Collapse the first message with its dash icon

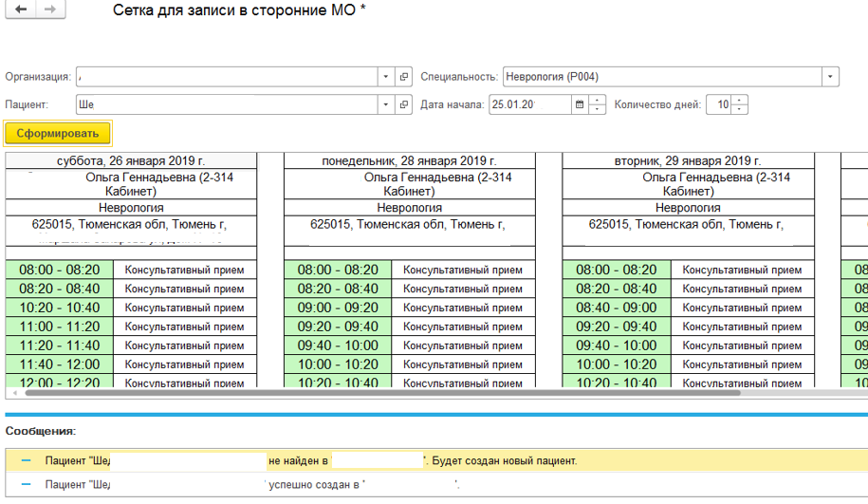[26, 461]
